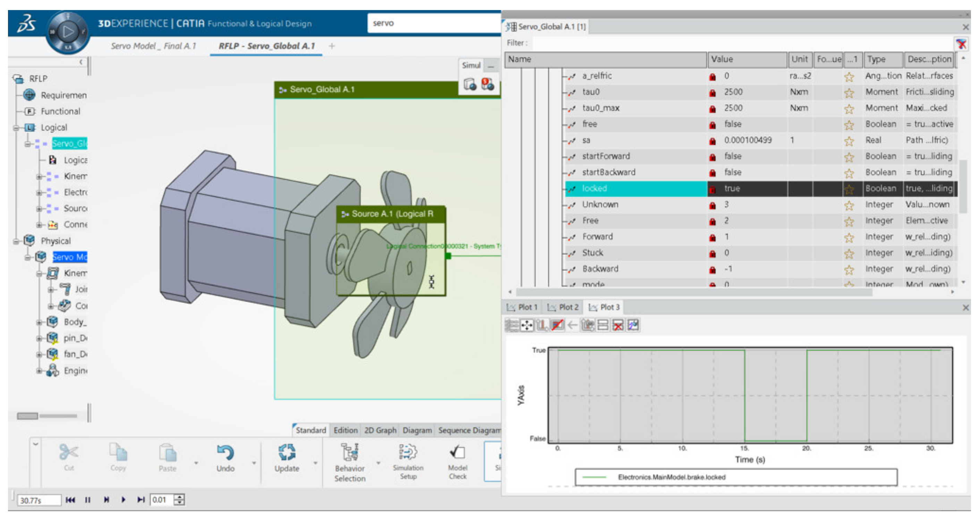
Task: Click the servo search field
Action: pos(434,23)
